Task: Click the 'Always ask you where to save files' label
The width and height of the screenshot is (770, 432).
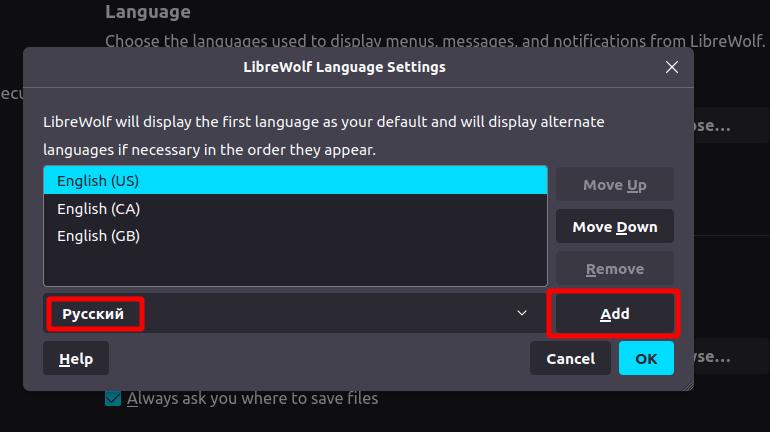Action: (x=252, y=399)
